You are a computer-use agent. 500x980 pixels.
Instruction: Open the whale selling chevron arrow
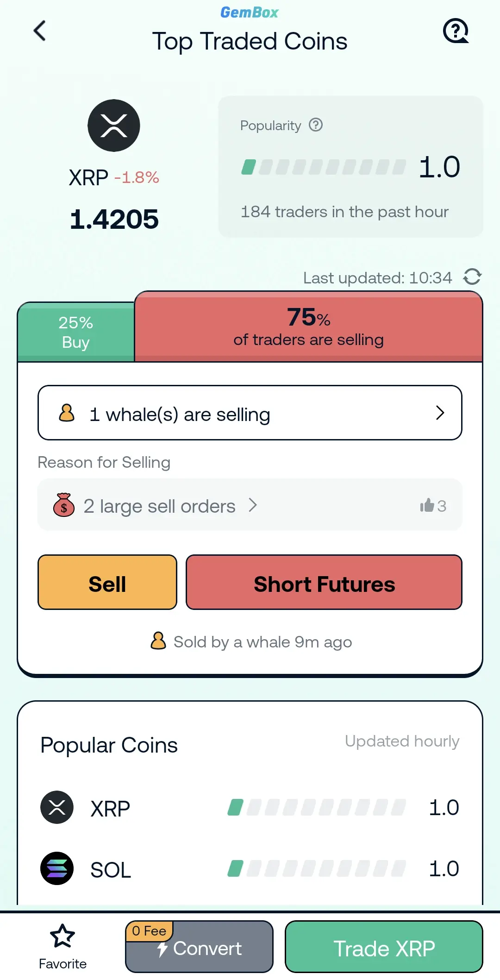pyautogui.click(x=440, y=413)
